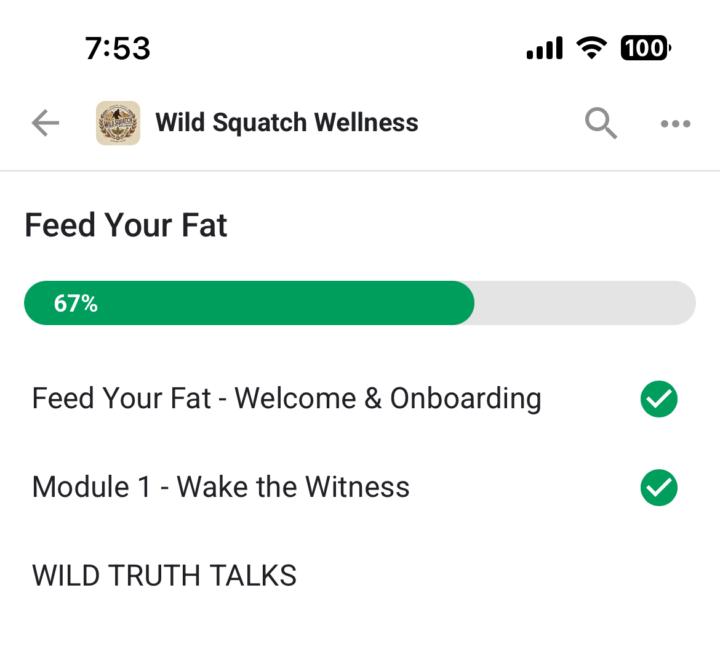This screenshot has width=720, height=649.
Task: Tap the 7:53 status bar clock
Action: tap(118, 47)
